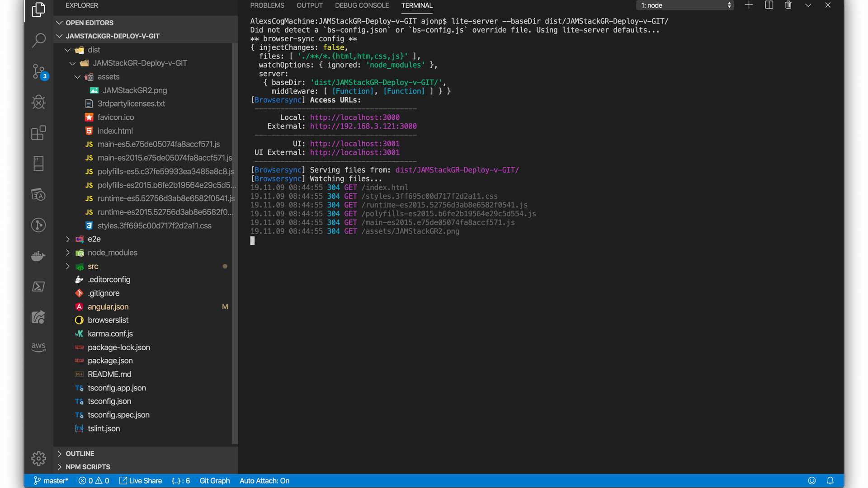Viewport: 868px width, 488px height.
Task: Open Source Control view with 3 changes
Action: pos(38,71)
